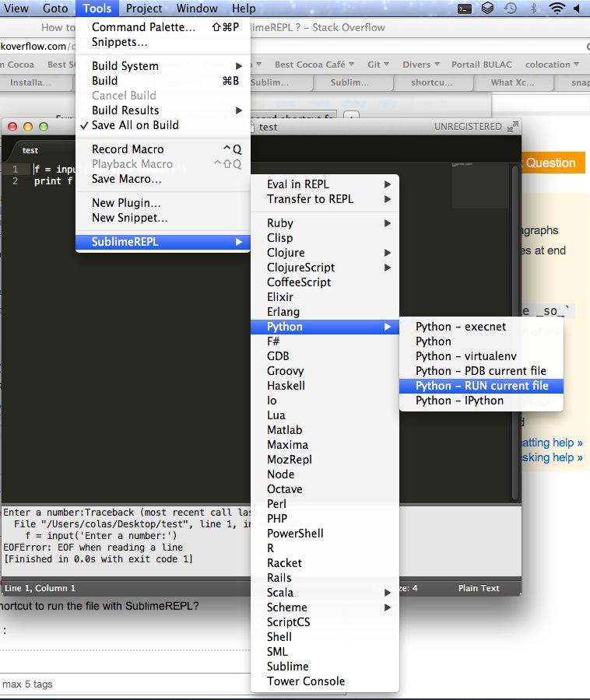Expand Eval in REPL submenu
Image resolution: width=590 pixels, height=700 pixels.
(x=325, y=184)
